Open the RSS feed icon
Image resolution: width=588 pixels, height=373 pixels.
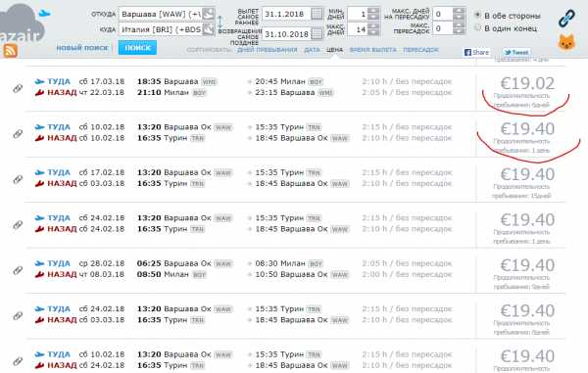point(10,50)
